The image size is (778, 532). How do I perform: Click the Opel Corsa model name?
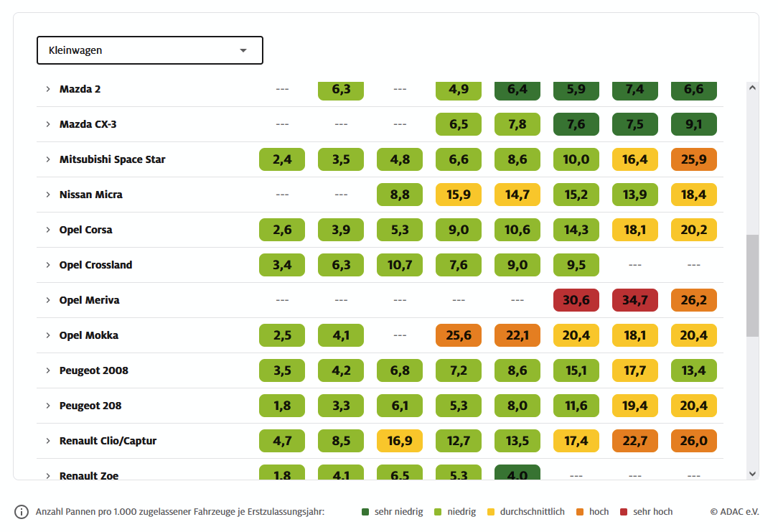coord(86,230)
